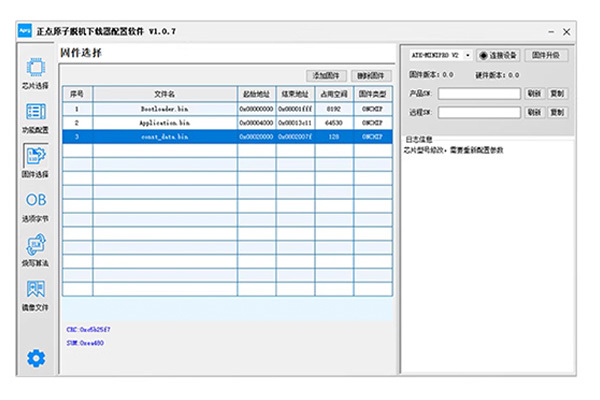Screen dimensions: 600x400
Task: Open the 芯片选择 chip selection page
Action: pos(35,74)
